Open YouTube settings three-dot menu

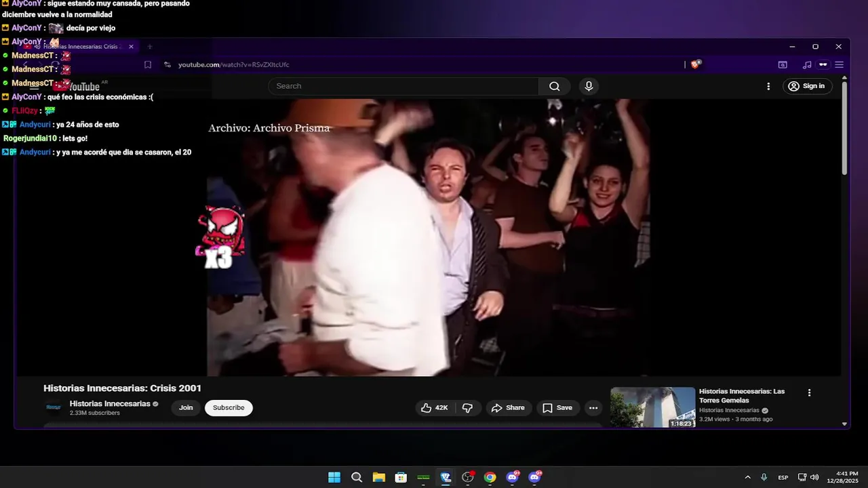click(768, 86)
